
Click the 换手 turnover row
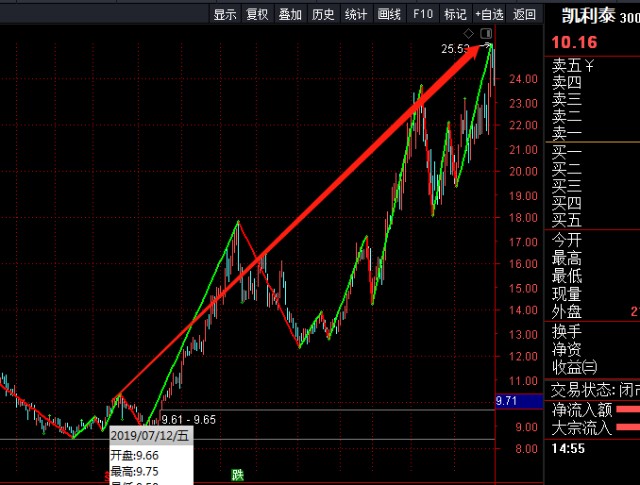pyautogui.click(x=592, y=331)
